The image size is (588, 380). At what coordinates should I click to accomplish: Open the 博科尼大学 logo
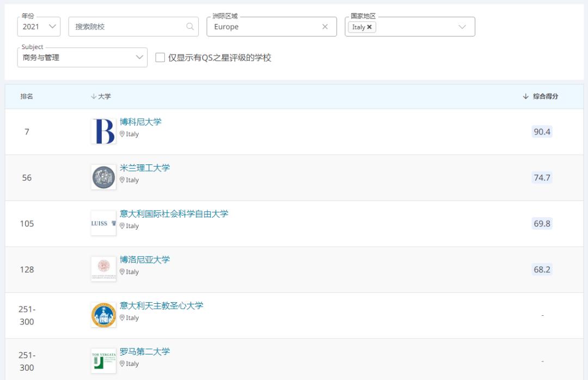click(104, 131)
